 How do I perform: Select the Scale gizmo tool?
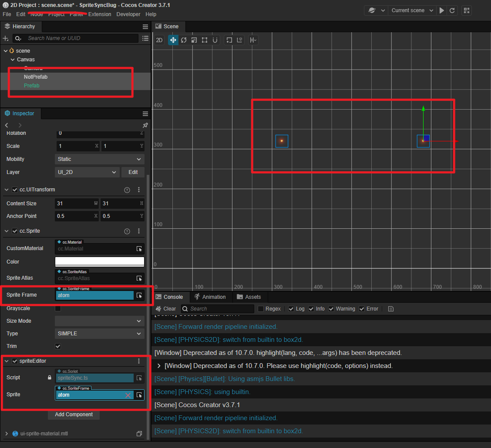click(194, 40)
